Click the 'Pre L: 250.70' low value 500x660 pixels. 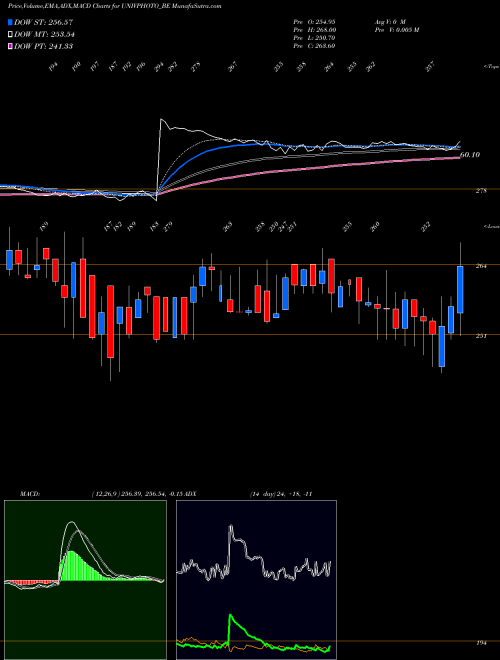pyautogui.click(x=314, y=37)
